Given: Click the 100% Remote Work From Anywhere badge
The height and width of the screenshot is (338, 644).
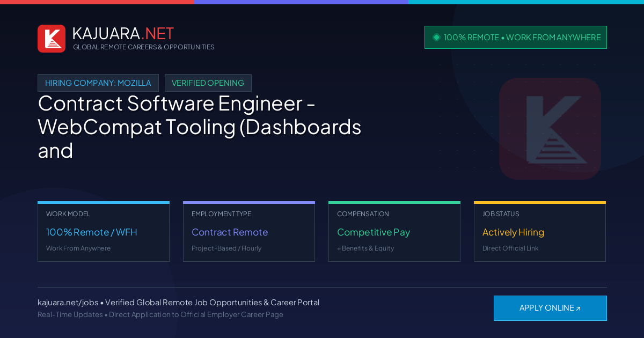Looking at the screenshot, I should (x=516, y=38).
